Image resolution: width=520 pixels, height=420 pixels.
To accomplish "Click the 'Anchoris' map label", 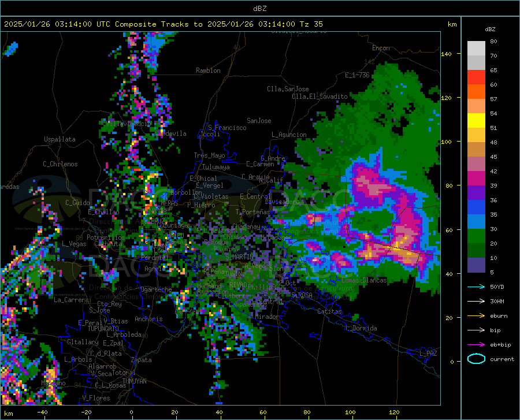I will (x=148, y=319).
